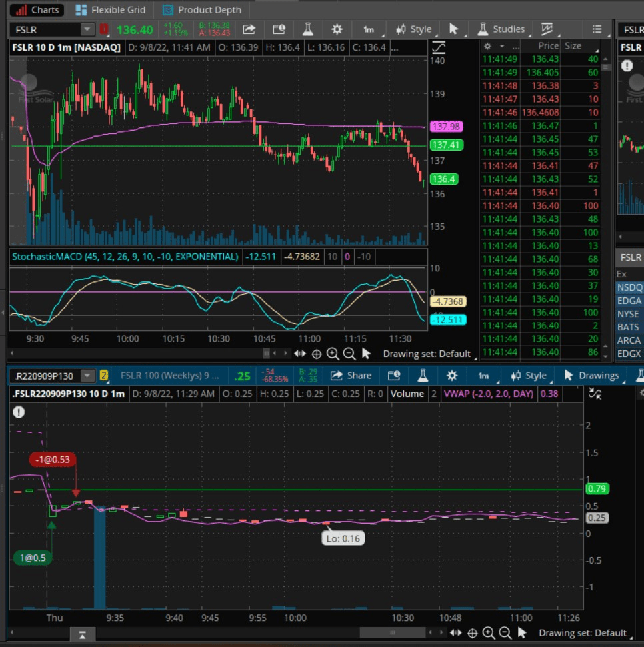The width and height of the screenshot is (644, 647).
Task: Open settings gear in the lower option chart toolbar
Action: [452, 376]
